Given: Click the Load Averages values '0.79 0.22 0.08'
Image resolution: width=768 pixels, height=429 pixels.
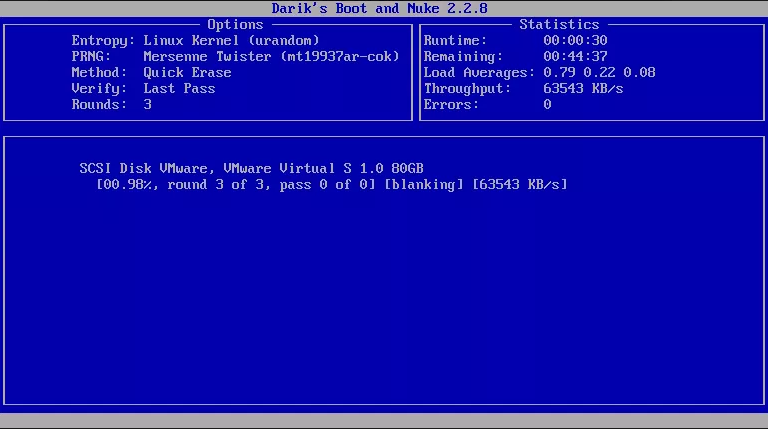Looking at the screenshot, I should 599,72.
